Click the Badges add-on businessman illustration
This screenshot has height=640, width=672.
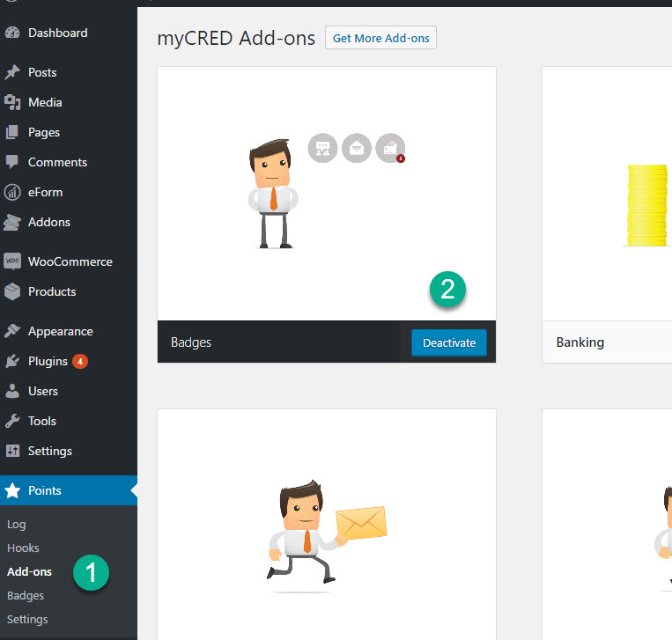click(272, 193)
